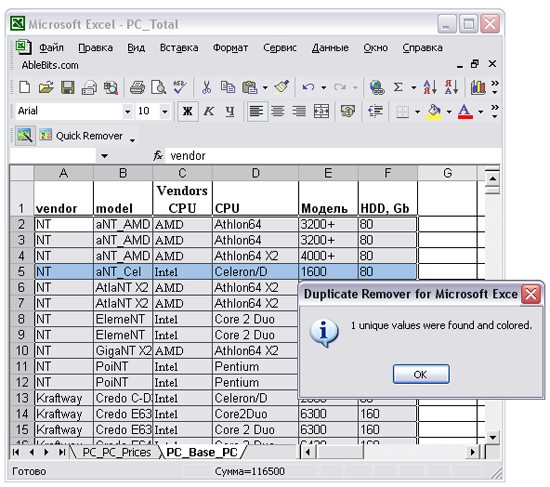Save the workbook with the floppy icon
This screenshot has height=487, width=550.
68,87
